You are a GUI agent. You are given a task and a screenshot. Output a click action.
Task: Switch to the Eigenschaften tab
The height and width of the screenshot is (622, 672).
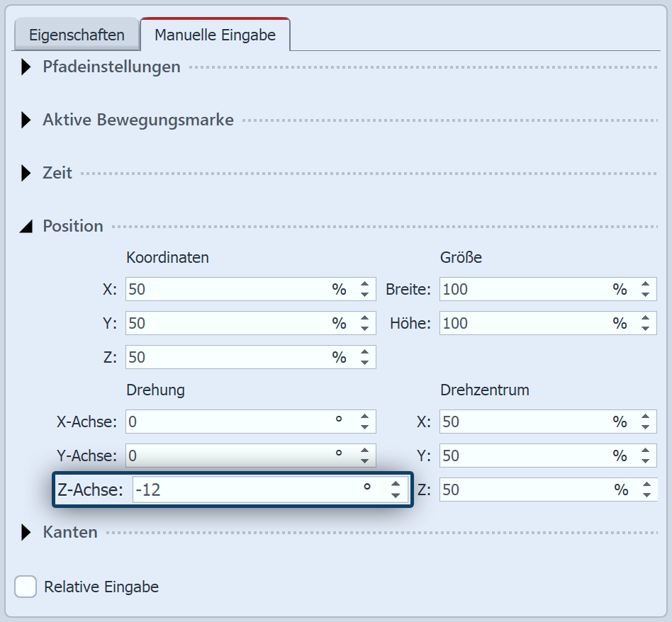(77, 35)
